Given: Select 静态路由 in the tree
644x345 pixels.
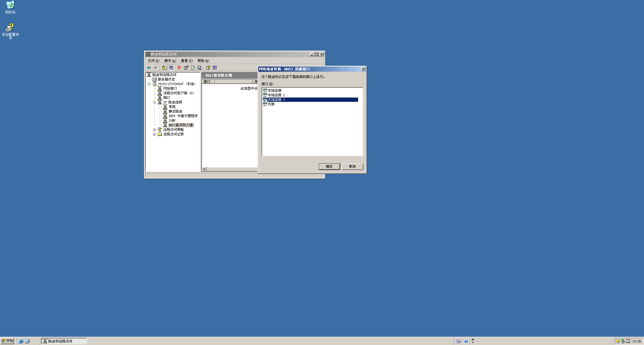Looking at the screenshot, I should [x=175, y=111].
